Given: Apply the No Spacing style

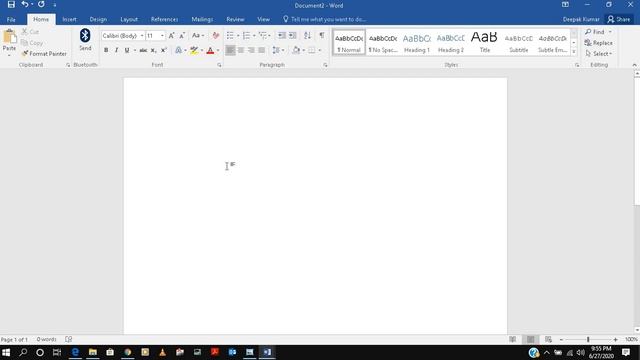Looking at the screenshot, I should coord(383,42).
